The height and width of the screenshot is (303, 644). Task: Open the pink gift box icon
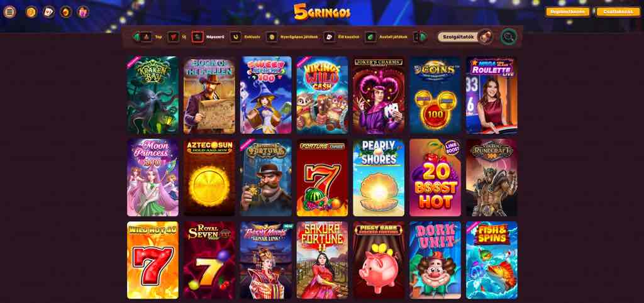click(83, 12)
